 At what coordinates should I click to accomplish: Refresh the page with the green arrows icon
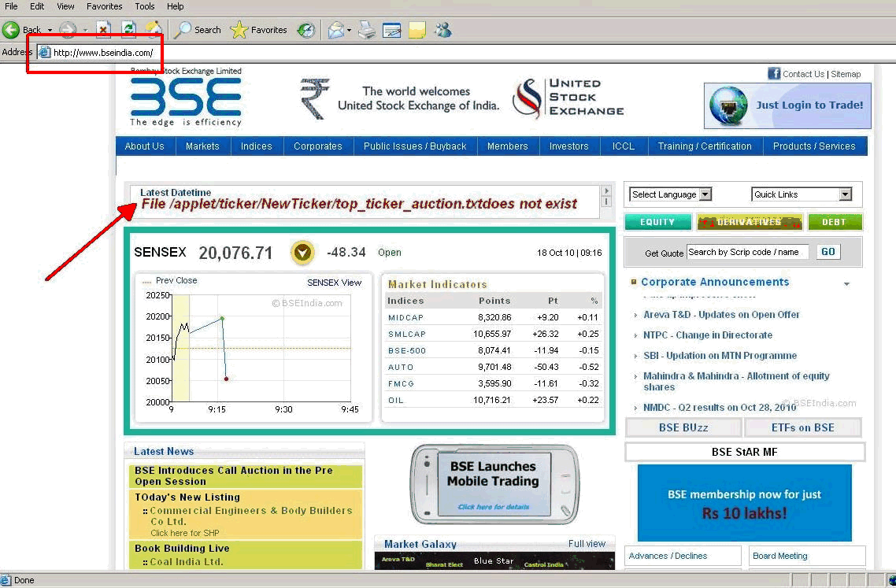[128, 30]
